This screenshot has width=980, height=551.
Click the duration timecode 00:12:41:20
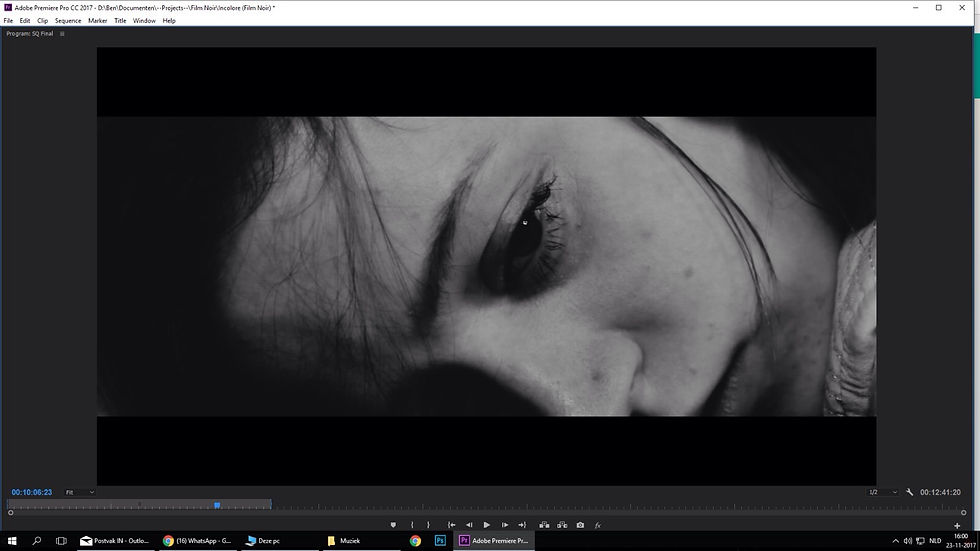(x=940, y=492)
